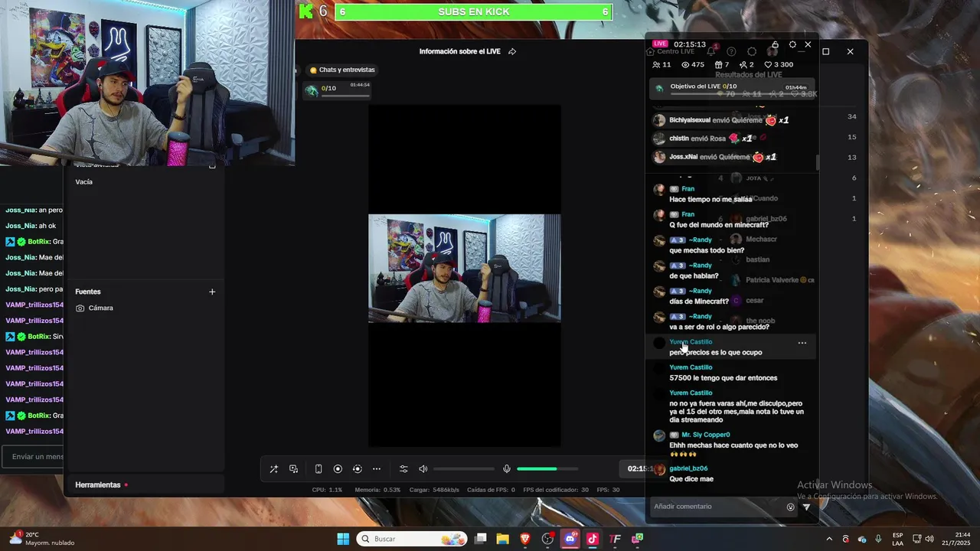980x551 pixels.
Task: Click the record button in bottom toolbar
Action: point(338,469)
